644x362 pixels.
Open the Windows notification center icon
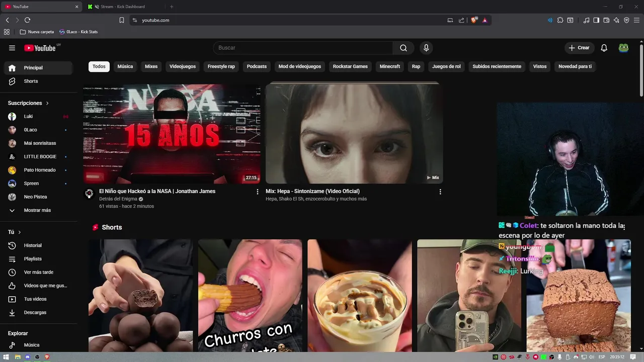(633, 357)
